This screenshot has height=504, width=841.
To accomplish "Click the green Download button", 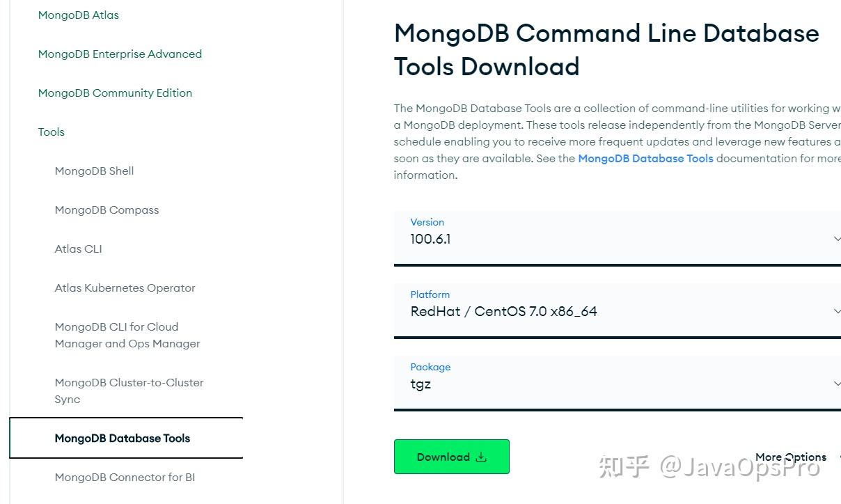I will (x=451, y=457).
